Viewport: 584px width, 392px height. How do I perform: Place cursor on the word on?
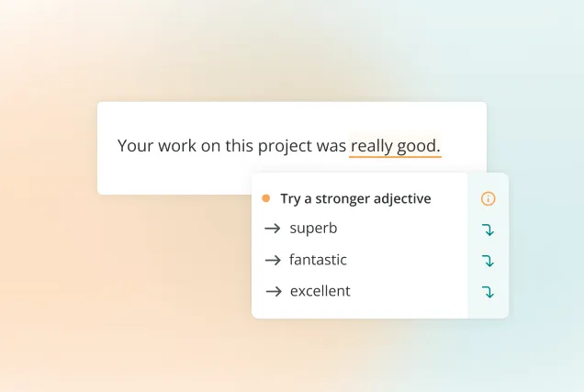point(210,146)
